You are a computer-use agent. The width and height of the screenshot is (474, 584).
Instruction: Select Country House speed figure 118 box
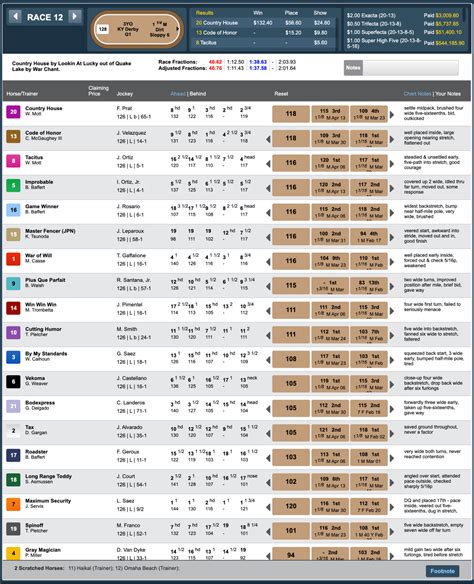pos(291,114)
